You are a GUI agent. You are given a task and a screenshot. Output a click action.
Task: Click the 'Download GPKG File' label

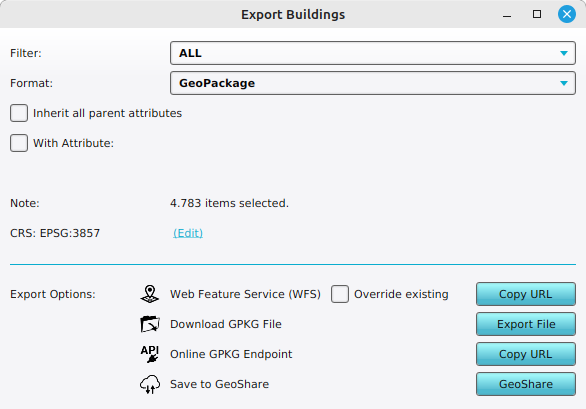point(226,324)
